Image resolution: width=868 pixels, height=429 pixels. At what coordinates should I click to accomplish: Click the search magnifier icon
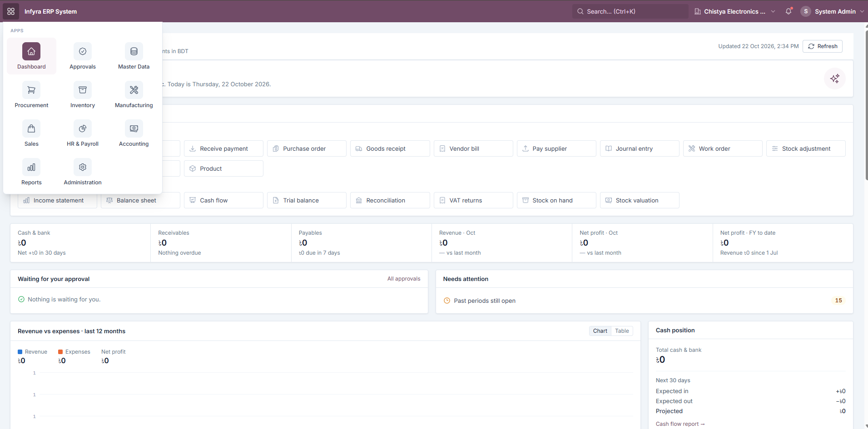tap(580, 11)
